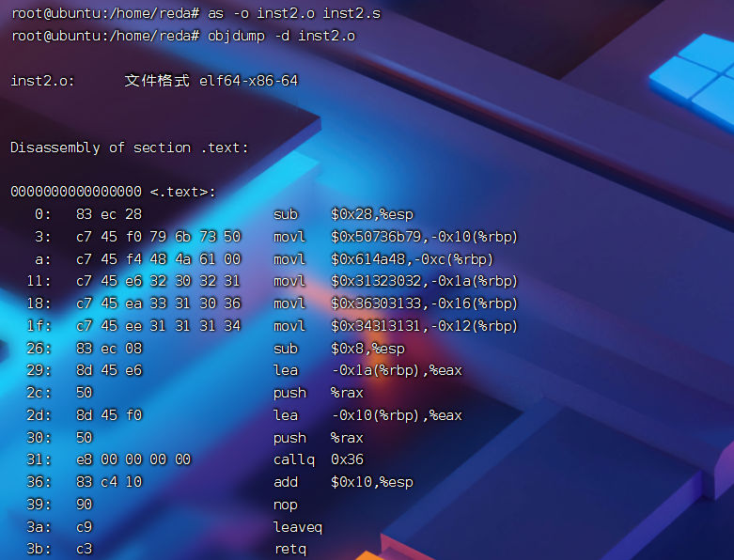Click 'Disassembly of section .text:' line
This screenshot has width=734, height=560.
point(129,148)
